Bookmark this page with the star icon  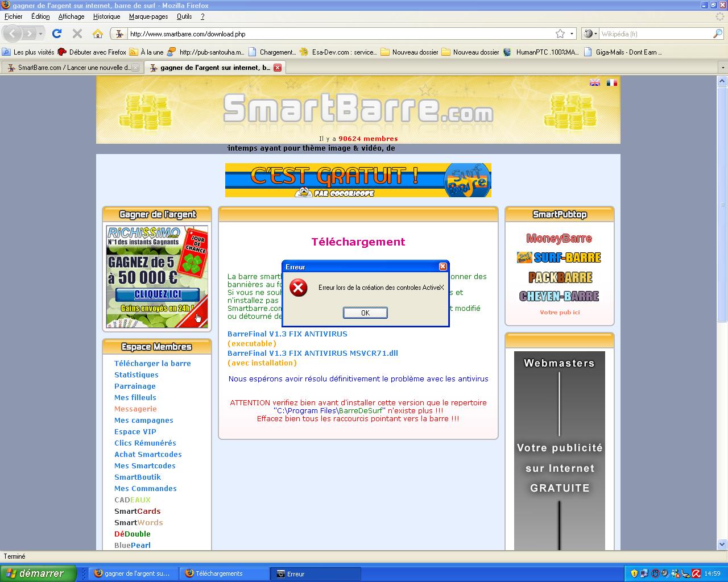coord(560,34)
